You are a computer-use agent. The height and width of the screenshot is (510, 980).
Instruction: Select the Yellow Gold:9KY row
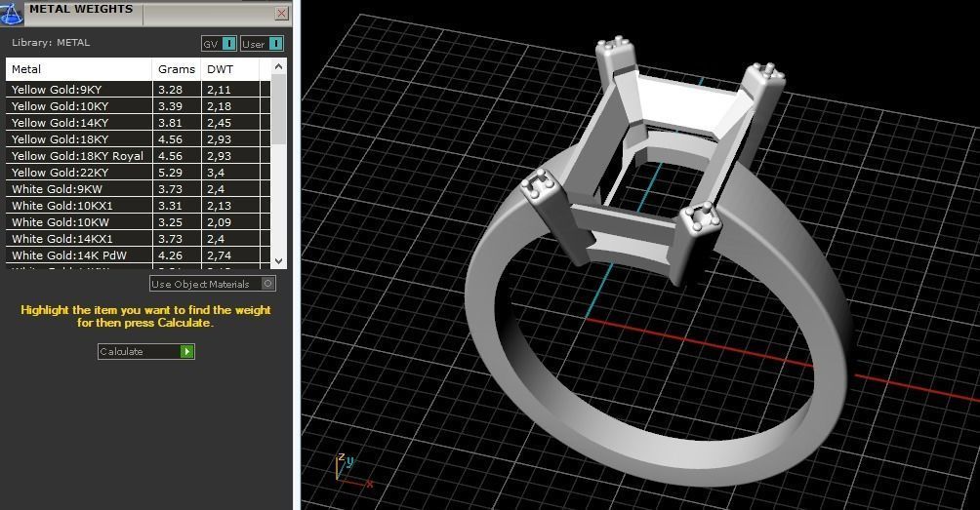click(139, 90)
